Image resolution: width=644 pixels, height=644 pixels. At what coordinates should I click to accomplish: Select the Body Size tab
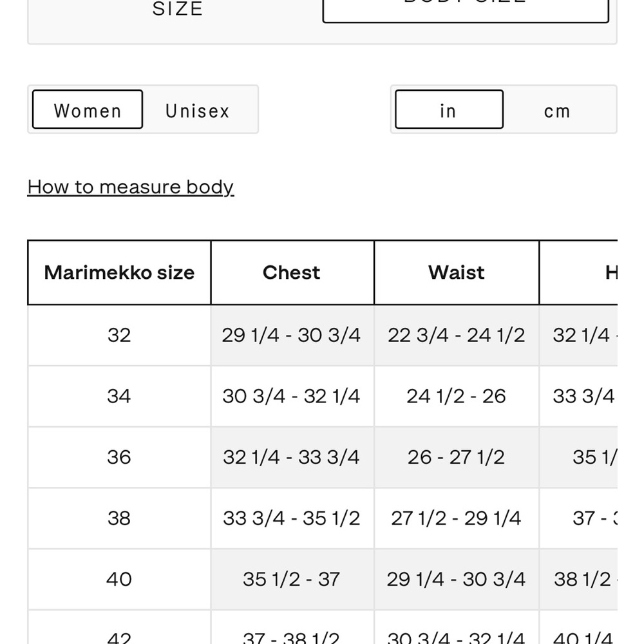click(466, 8)
